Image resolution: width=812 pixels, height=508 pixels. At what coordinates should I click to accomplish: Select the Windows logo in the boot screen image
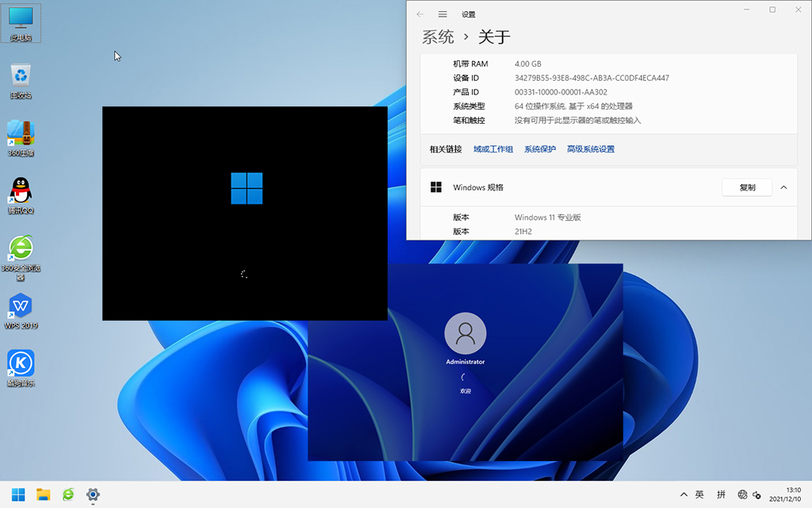coord(247,188)
